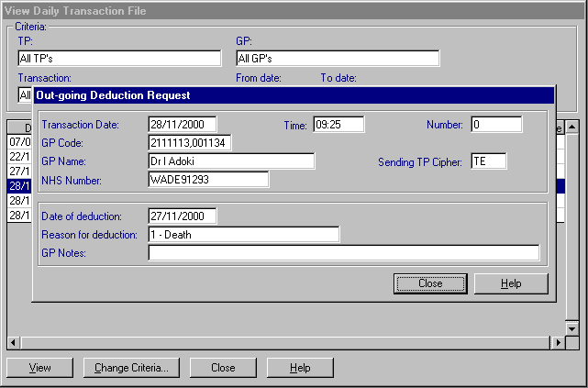
Task: Click Help button next to bottom Close
Action: 300,368
